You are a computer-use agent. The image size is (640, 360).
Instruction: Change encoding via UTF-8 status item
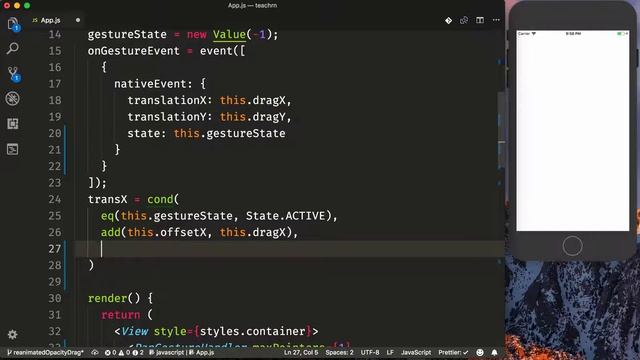coord(370,352)
